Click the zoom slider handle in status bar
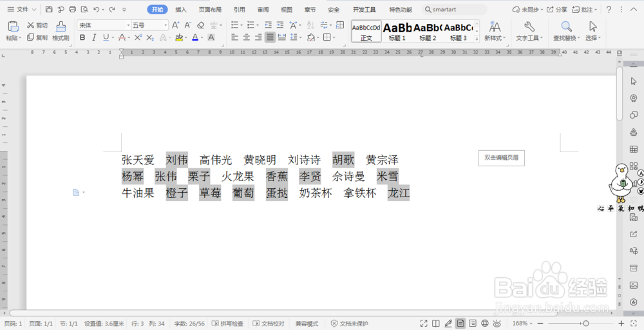This screenshot has width=644, height=330. tap(586, 324)
